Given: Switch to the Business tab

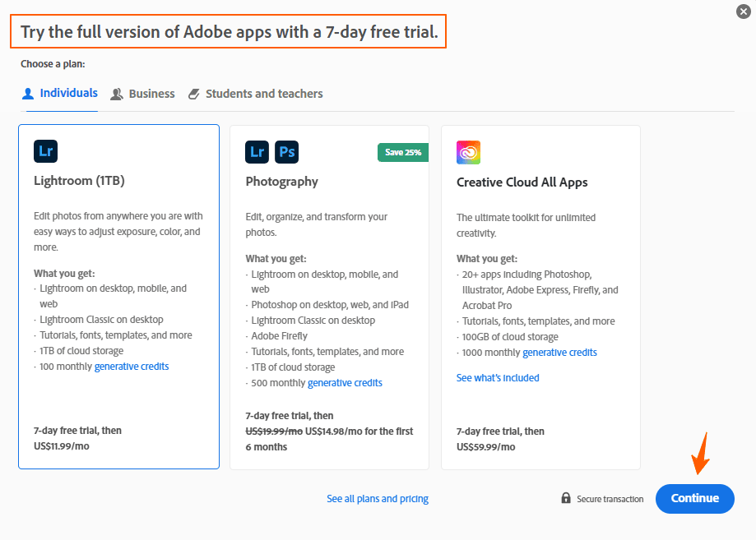Looking at the screenshot, I should (142, 94).
